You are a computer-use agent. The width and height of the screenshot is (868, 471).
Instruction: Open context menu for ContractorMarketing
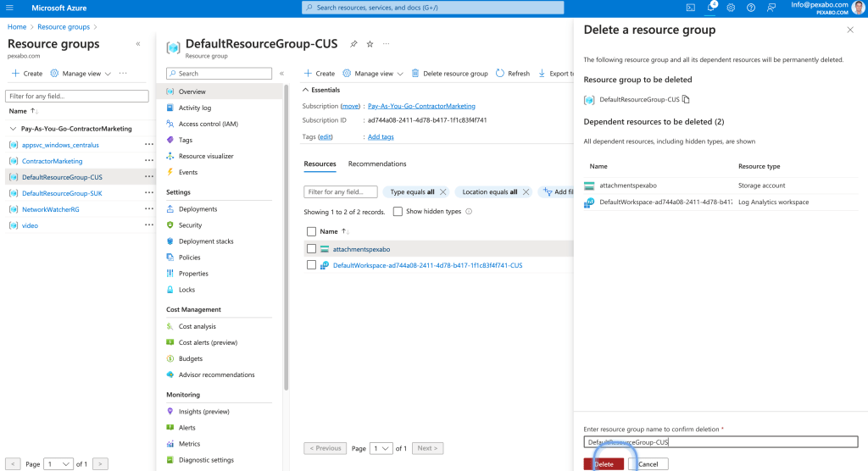(x=149, y=160)
